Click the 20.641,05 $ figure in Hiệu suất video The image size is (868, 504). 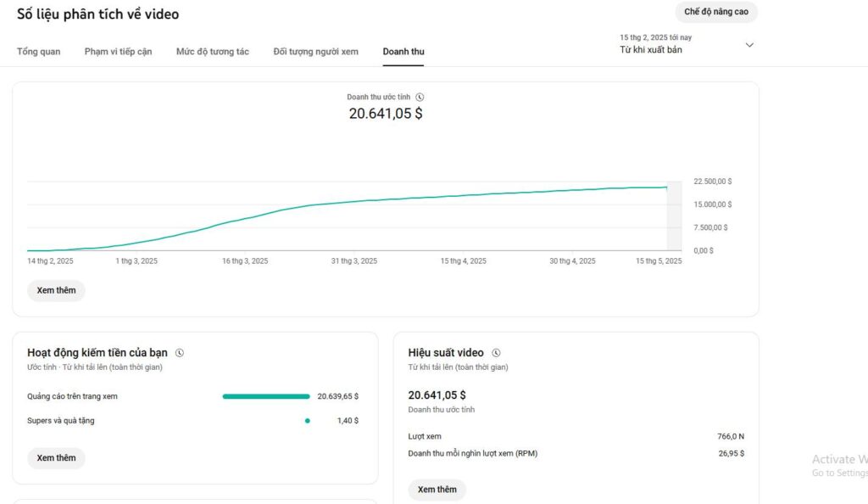437,395
